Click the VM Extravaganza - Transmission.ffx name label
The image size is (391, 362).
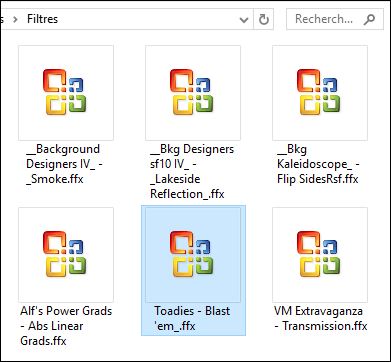click(320, 318)
